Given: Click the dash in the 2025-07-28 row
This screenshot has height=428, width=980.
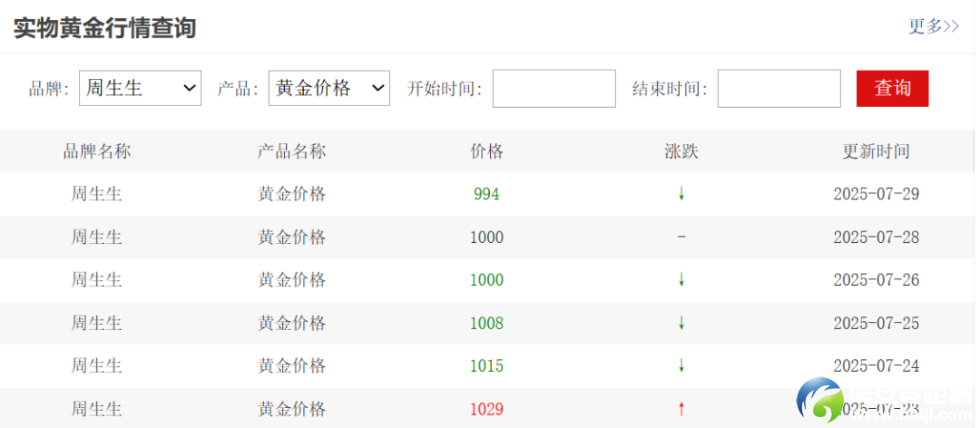Looking at the screenshot, I should 681,238.
